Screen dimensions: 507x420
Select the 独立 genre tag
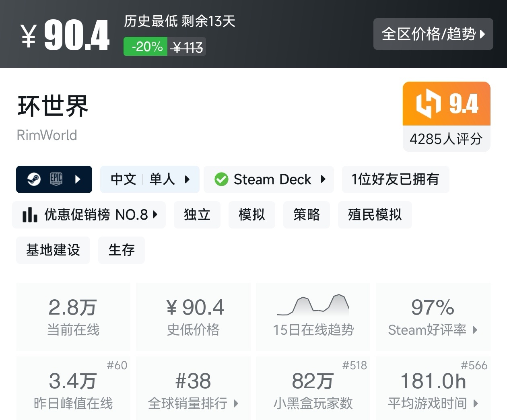197,215
